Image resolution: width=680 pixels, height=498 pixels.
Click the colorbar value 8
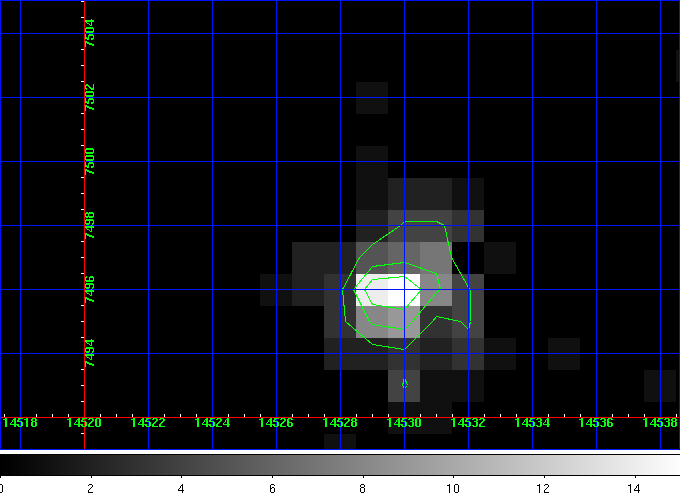point(363,489)
